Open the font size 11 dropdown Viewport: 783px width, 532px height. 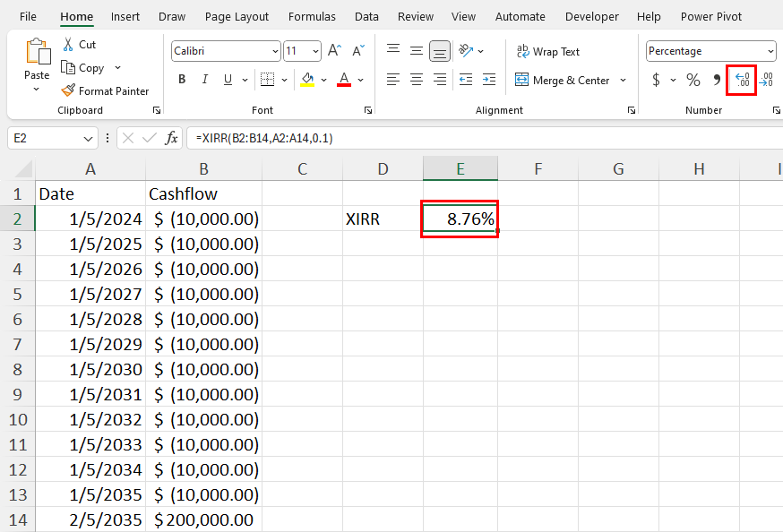[315, 51]
